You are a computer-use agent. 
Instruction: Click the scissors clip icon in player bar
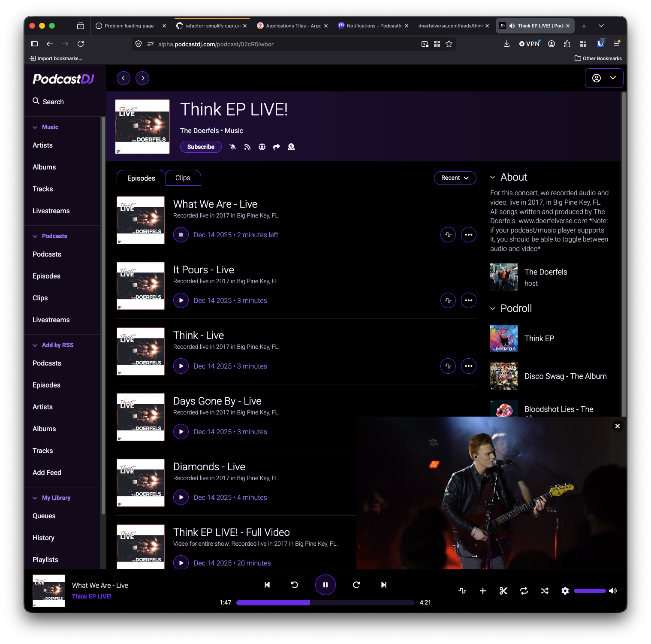(x=503, y=591)
